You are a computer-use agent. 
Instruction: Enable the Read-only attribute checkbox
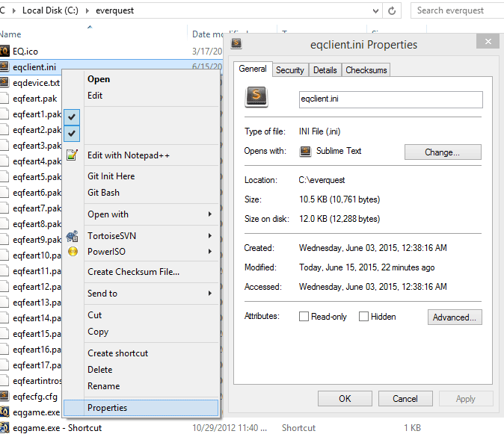point(304,317)
